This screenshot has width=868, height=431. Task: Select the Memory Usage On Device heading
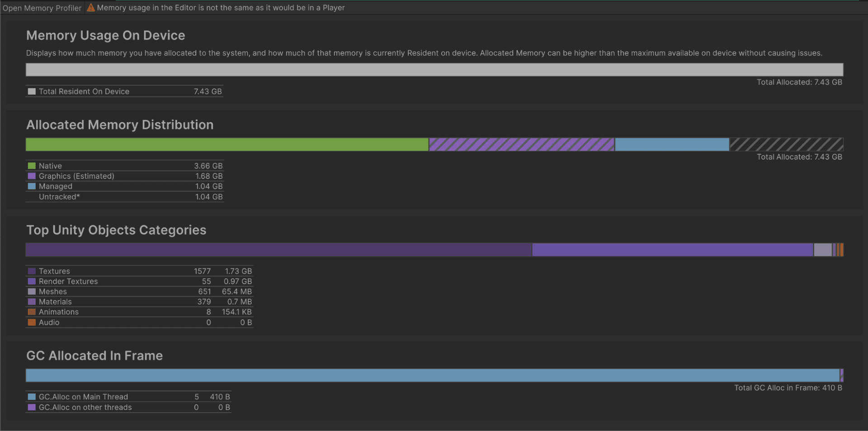coord(106,35)
